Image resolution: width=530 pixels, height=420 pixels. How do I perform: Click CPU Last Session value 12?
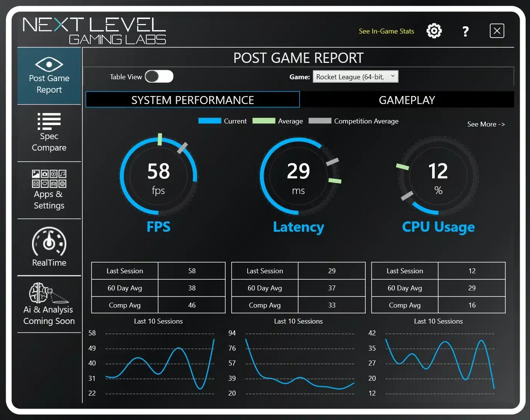472,271
